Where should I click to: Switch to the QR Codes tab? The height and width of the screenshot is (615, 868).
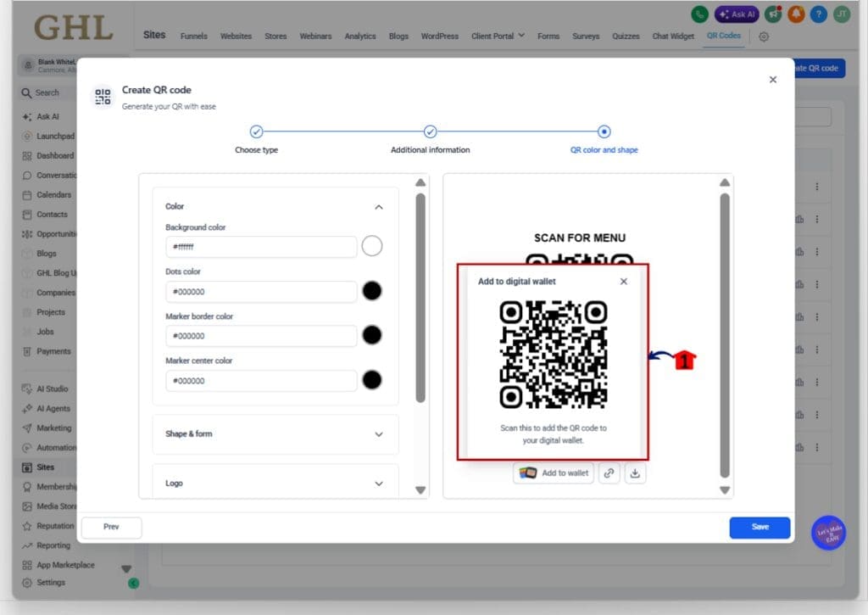click(724, 36)
